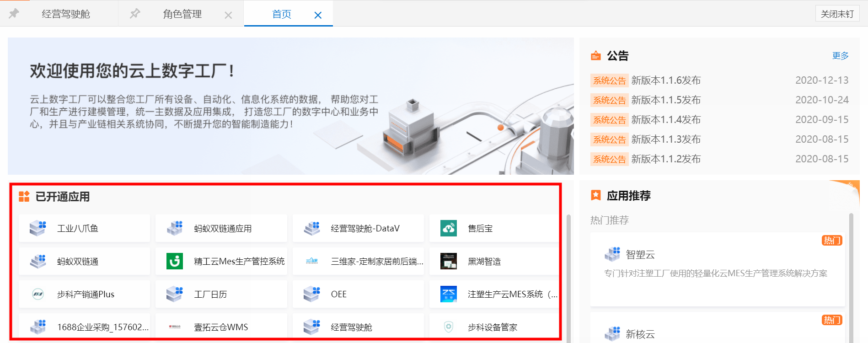Screen dimensions: 868x343
Task: Switch to the 角色管理 tab
Action: point(182,14)
